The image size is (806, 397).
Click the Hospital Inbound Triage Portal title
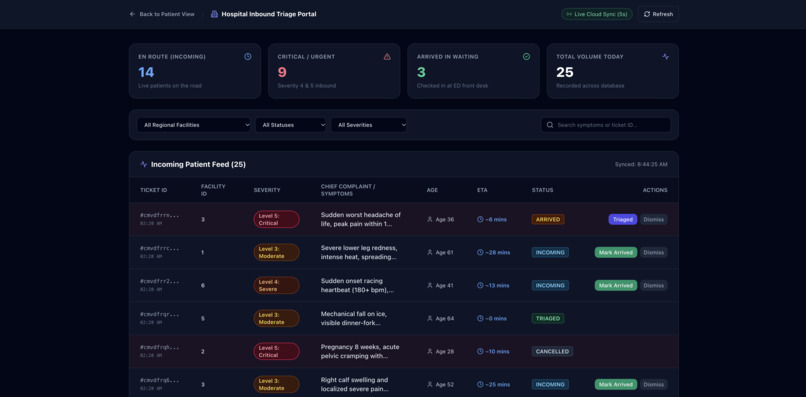269,14
